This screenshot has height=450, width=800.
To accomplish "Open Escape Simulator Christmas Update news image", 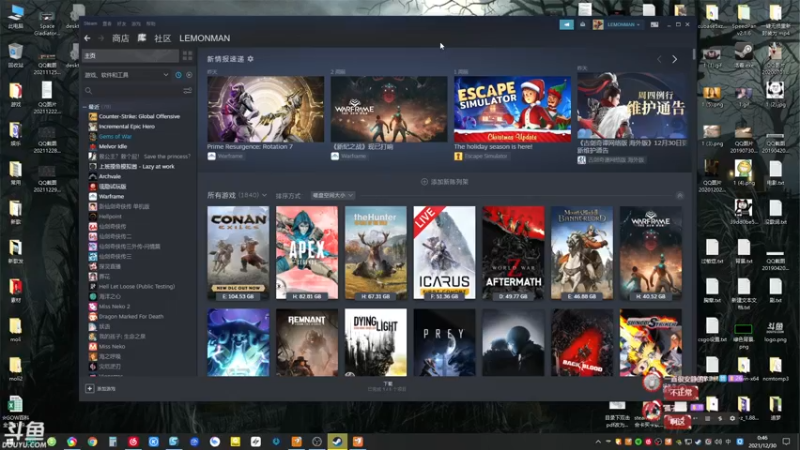I will coord(512,109).
